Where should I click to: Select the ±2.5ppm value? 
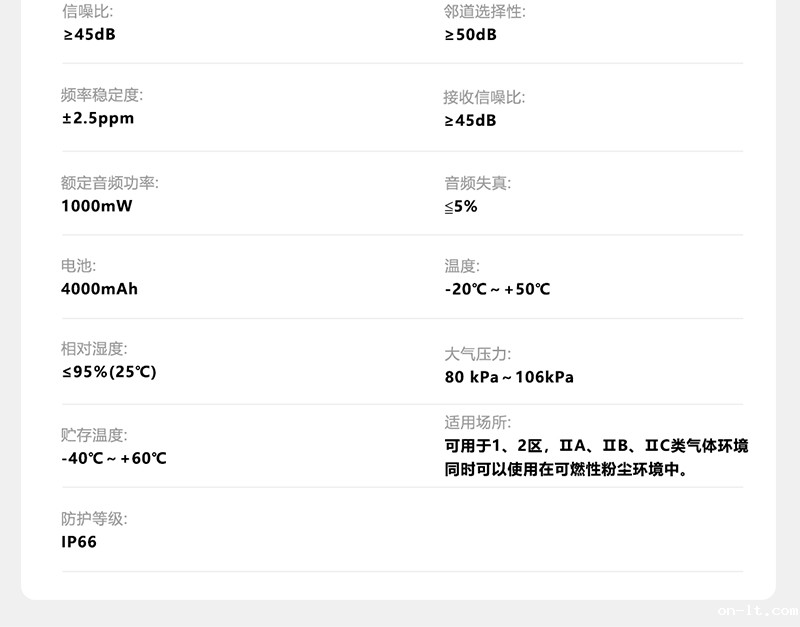pos(98,118)
